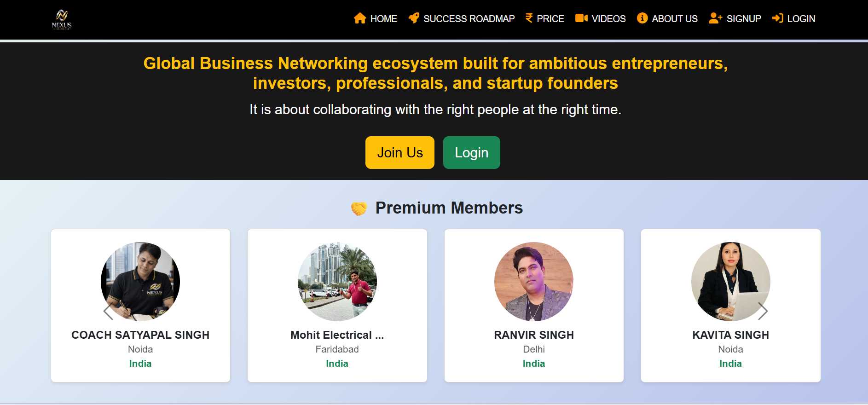Open Coach Satyapal Singh's profile photo
This screenshot has height=405, width=868.
tap(140, 281)
